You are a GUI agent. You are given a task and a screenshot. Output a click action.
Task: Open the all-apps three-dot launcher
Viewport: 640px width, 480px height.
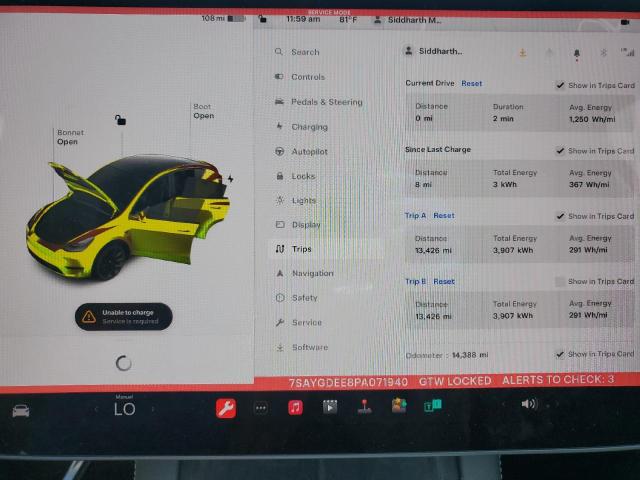pos(261,408)
